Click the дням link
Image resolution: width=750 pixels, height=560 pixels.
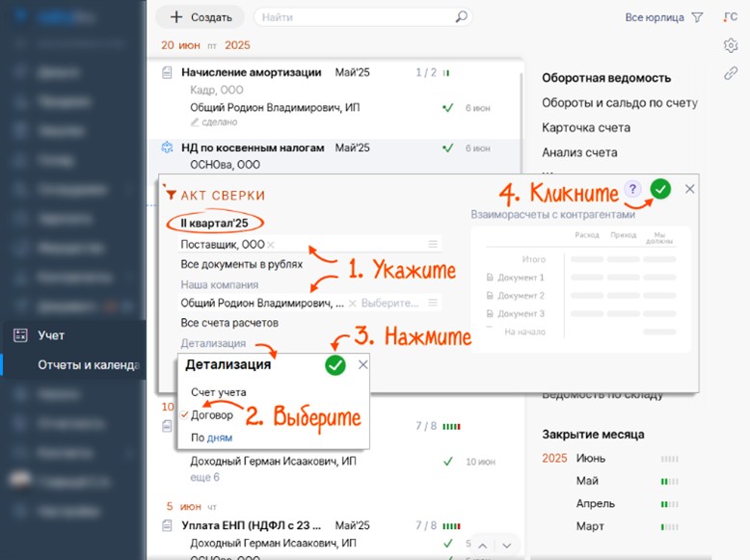point(219,438)
